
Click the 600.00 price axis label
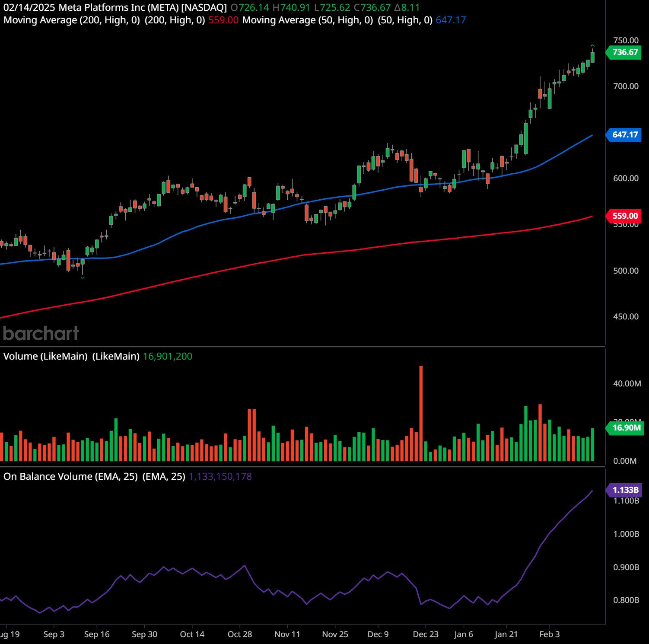click(626, 178)
